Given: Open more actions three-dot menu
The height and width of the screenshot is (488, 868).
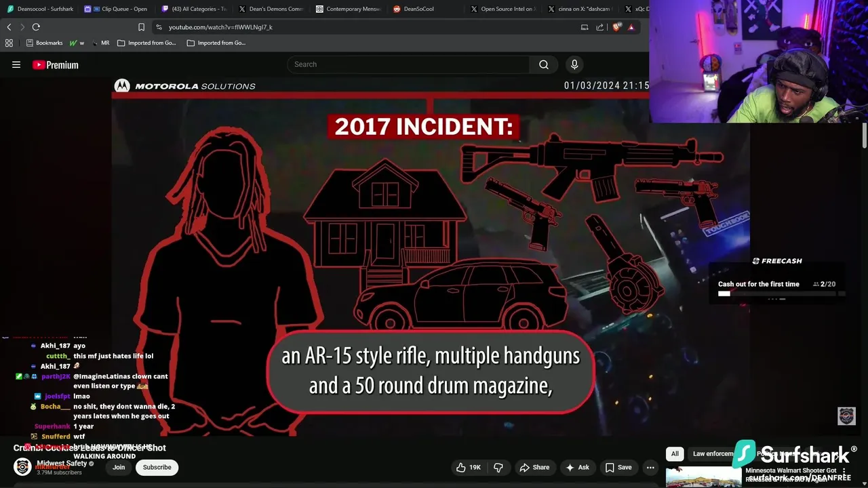Looking at the screenshot, I should (x=650, y=467).
